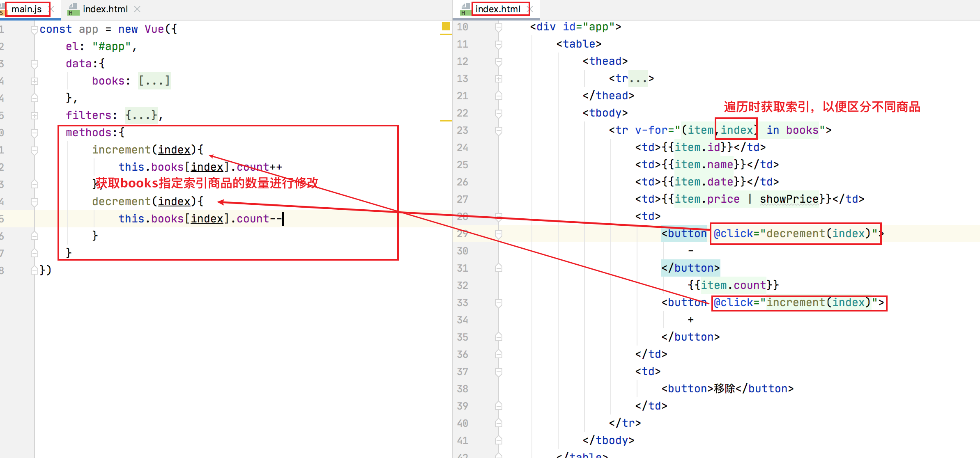Collapse the v-for tr row on line 23
The width and height of the screenshot is (980, 458).
499,130
